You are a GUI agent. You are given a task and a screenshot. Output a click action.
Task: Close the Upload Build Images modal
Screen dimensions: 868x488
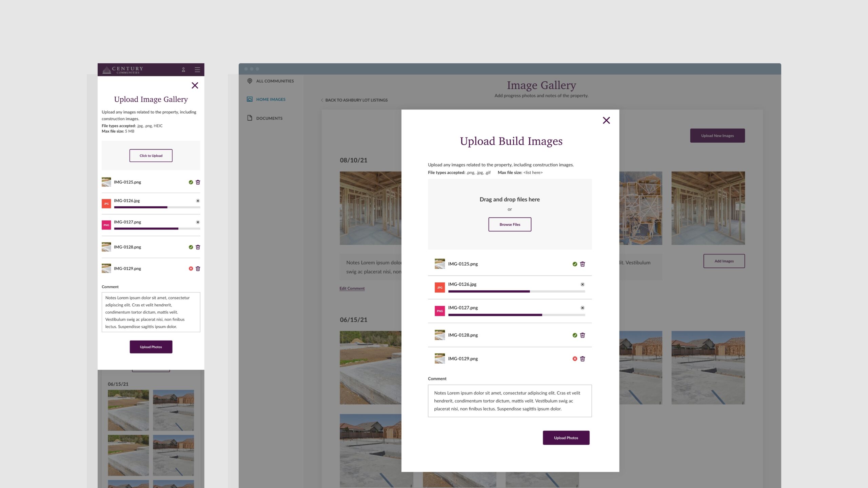606,120
